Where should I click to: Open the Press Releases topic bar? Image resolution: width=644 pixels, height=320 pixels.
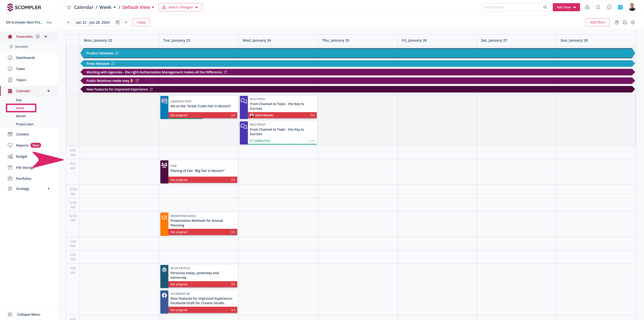98,64
